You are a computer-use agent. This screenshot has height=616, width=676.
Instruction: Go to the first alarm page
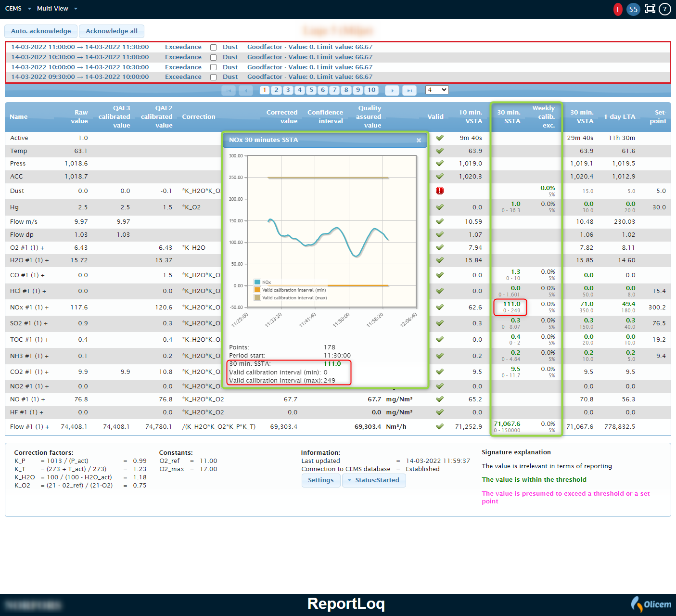click(229, 90)
